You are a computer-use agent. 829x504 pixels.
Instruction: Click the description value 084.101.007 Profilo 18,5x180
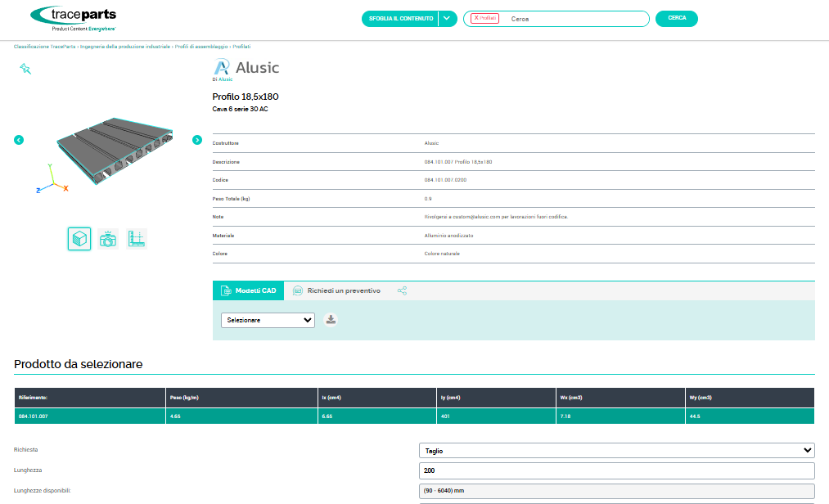[x=458, y=162]
